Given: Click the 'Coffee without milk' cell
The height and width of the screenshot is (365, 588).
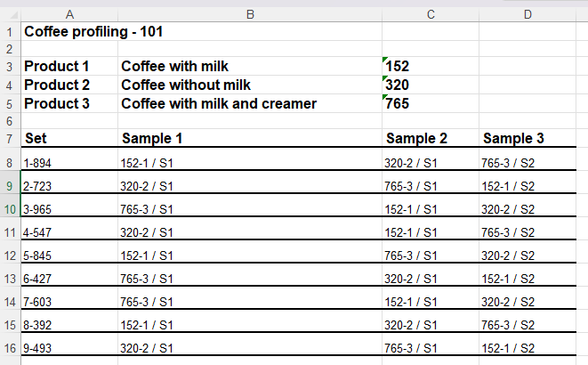Looking at the screenshot, I should tap(186, 85).
